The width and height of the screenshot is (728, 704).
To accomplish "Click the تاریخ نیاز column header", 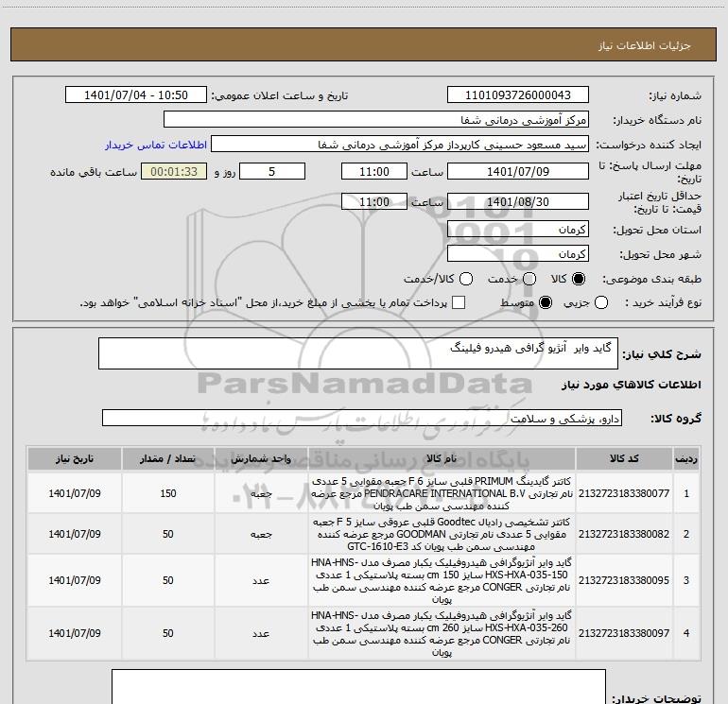I will point(75,458).
